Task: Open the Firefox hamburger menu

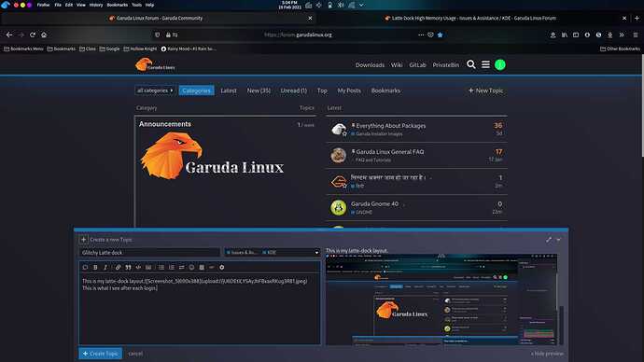Action: point(636,35)
